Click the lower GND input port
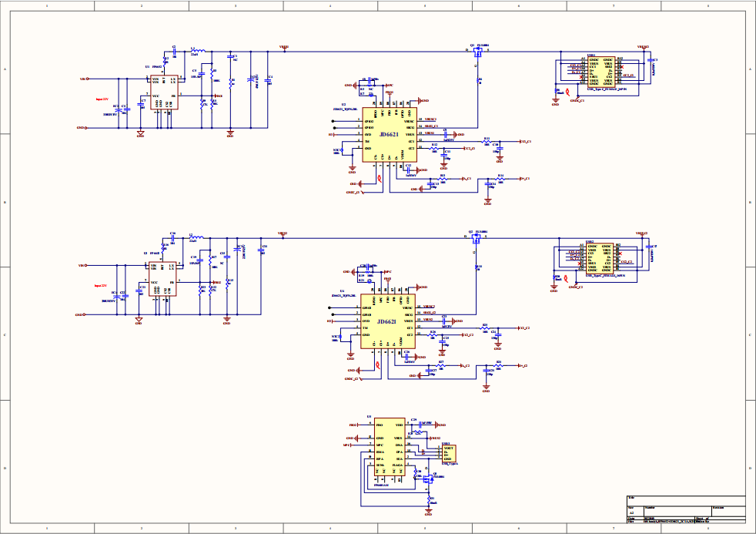This screenshot has width=756, height=534. click(80, 314)
